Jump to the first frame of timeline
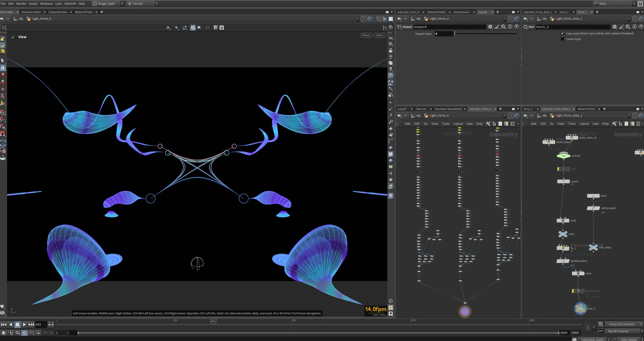The height and width of the screenshot is (341, 644). (x=4, y=325)
